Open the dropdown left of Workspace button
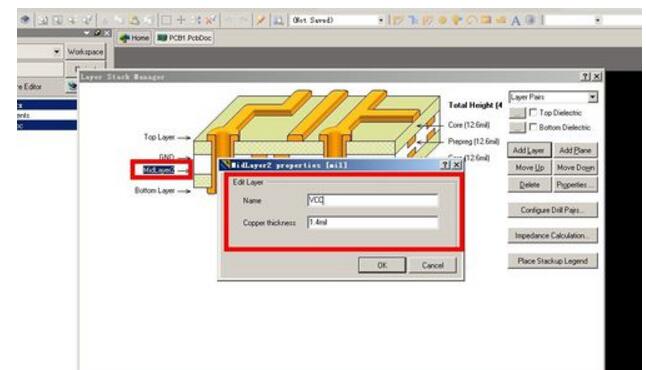This screenshot has width=646, height=370. 56,52
